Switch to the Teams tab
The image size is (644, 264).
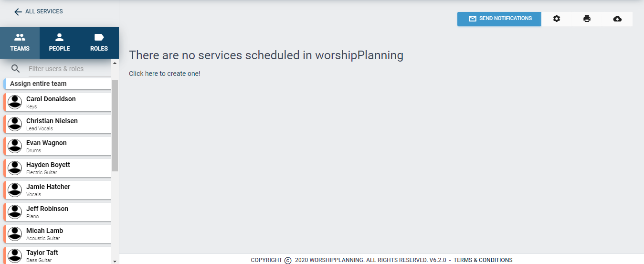click(20, 42)
